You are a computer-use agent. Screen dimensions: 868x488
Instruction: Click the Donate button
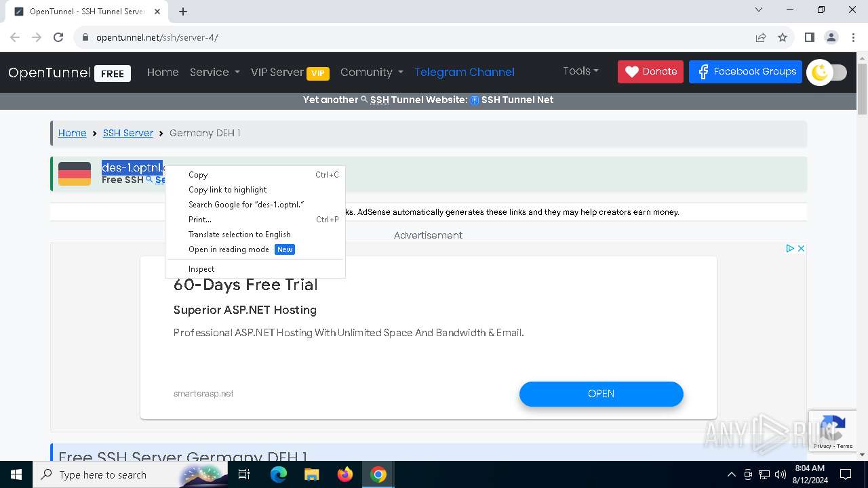pyautogui.click(x=650, y=71)
